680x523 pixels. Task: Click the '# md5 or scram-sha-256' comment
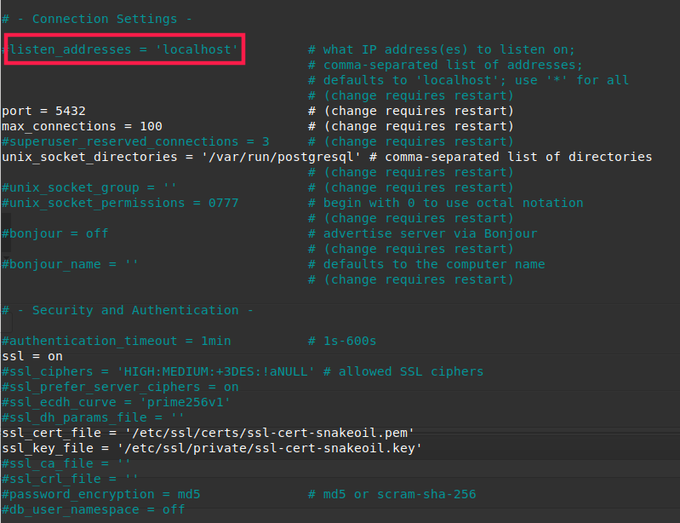click(x=392, y=494)
